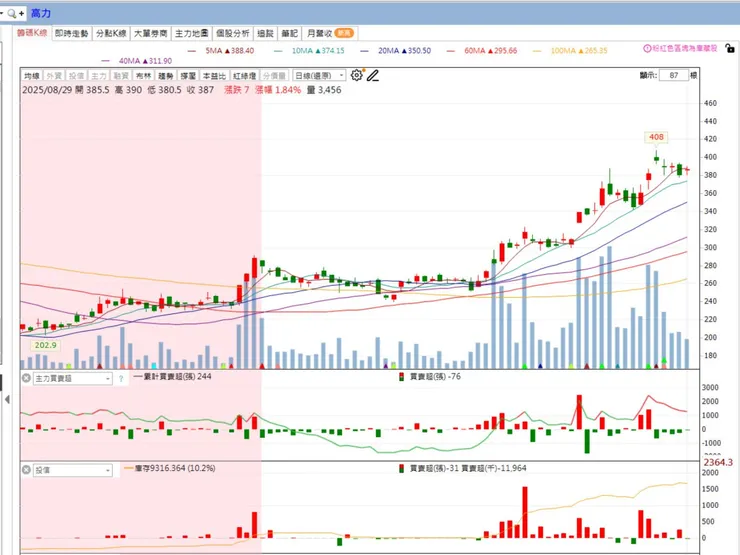This screenshot has width=740, height=555.
Task: Collapse the left side panel arrow
Action: click(x=7, y=399)
